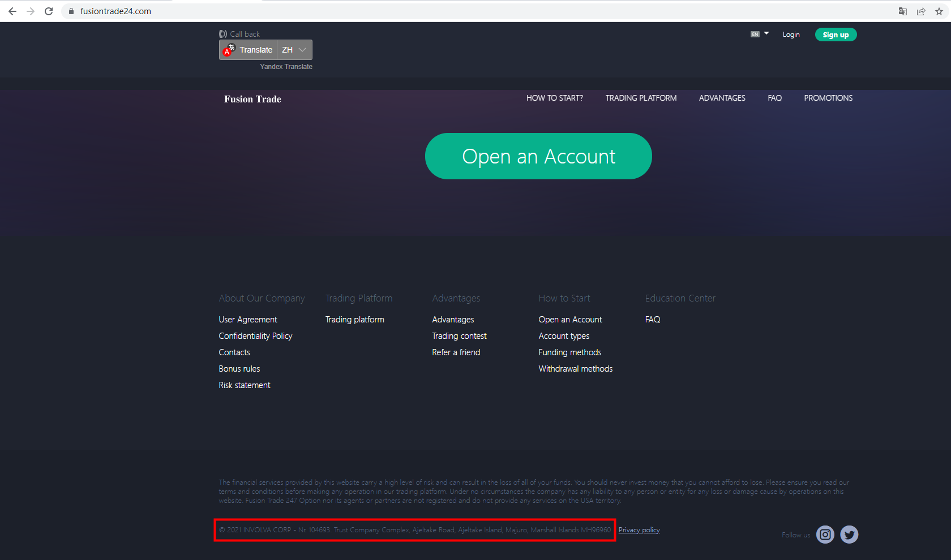This screenshot has height=560, width=951.
Task: Open TRADING PLATFORM menu item
Action: pyautogui.click(x=641, y=98)
